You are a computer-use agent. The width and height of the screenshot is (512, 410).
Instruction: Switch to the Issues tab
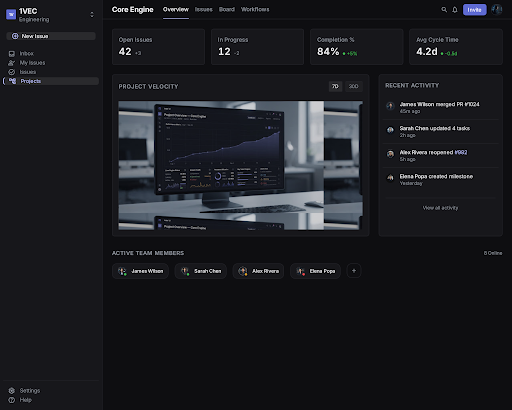tap(204, 10)
